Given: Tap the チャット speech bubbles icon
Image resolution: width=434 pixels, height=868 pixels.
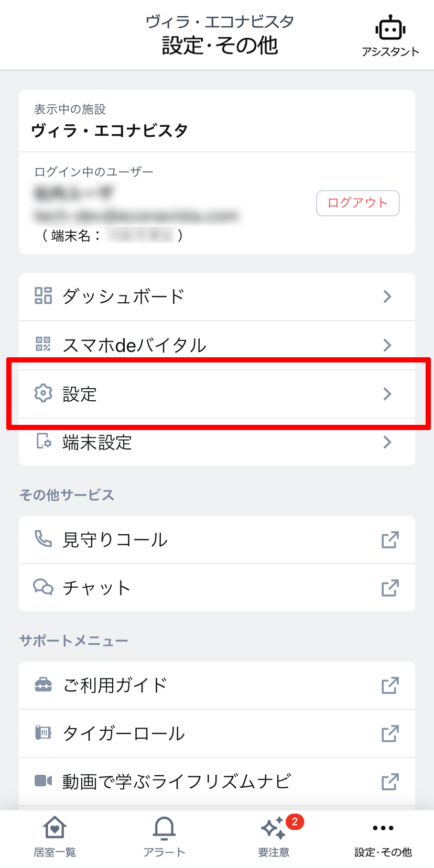Looking at the screenshot, I should pos(43,587).
